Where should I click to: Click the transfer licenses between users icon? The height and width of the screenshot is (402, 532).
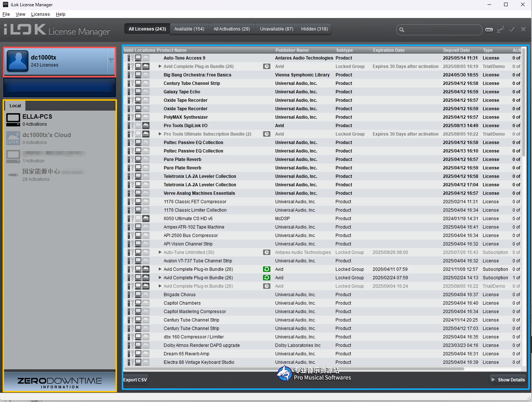[500, 30]
